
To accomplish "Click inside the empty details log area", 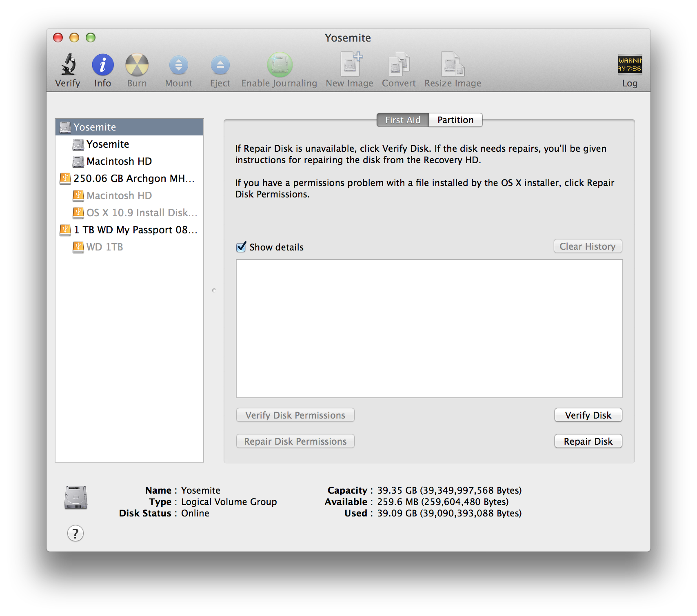I will click(x=429, y=329).
